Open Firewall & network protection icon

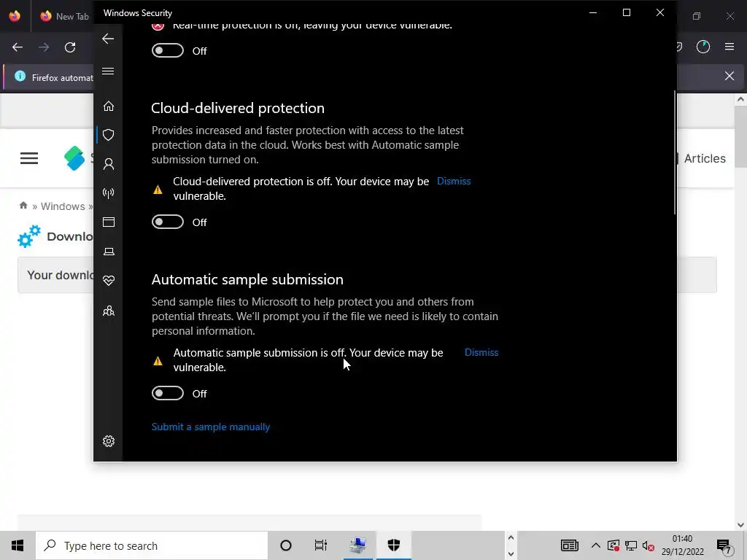coord(109,192)
